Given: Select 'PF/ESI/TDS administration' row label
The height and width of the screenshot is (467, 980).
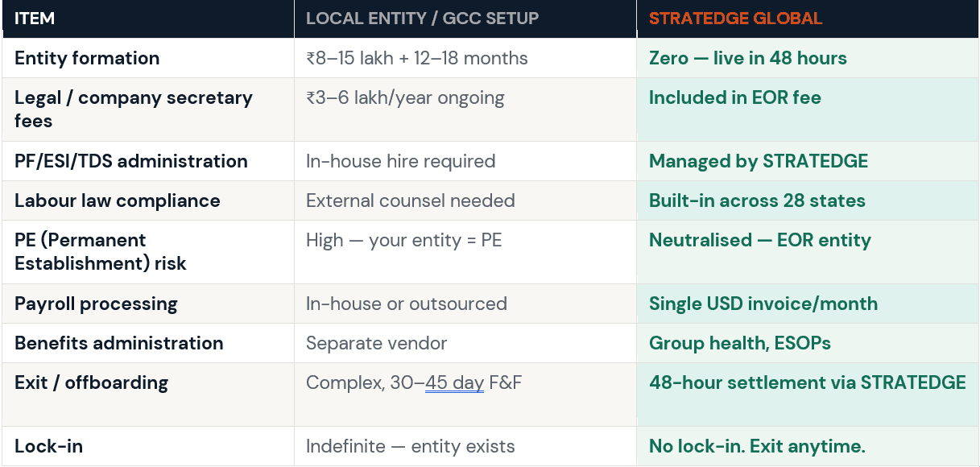Looking at the screenshot, I should (x=131, y=161).
